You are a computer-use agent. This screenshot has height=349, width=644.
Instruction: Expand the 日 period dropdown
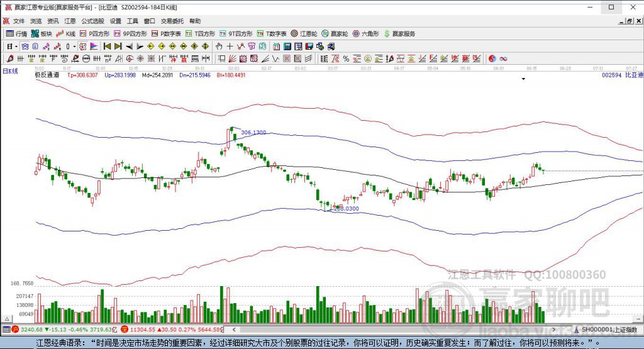click(x=16, y=47)
